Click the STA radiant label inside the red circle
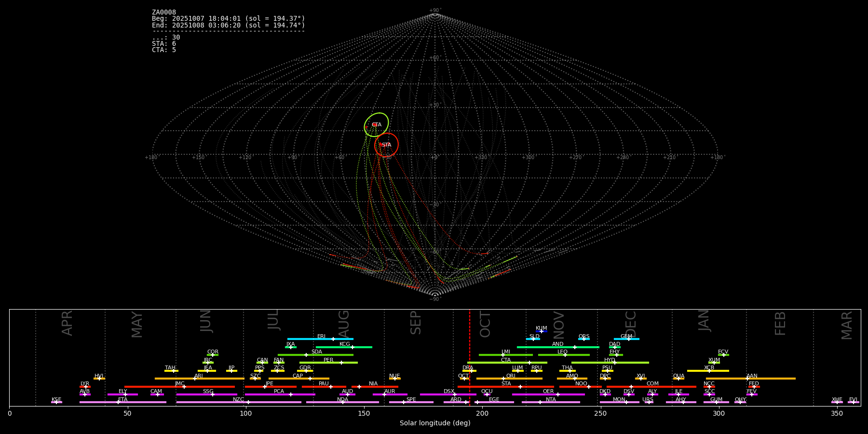The height and width of the screenshot is (434, 868). tap(386, 145)
